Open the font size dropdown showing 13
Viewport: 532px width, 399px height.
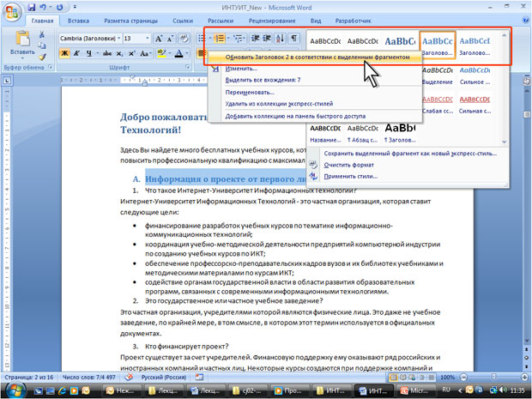148,39
